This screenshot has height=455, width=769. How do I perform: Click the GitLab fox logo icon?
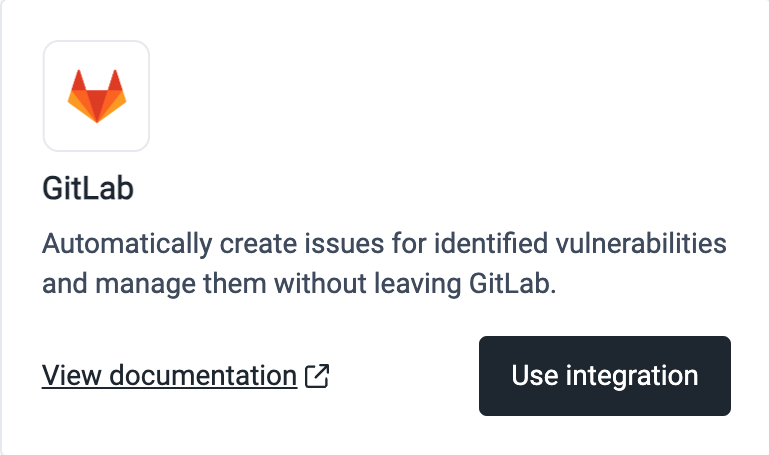pyautogui.click(x=96, y=95)
